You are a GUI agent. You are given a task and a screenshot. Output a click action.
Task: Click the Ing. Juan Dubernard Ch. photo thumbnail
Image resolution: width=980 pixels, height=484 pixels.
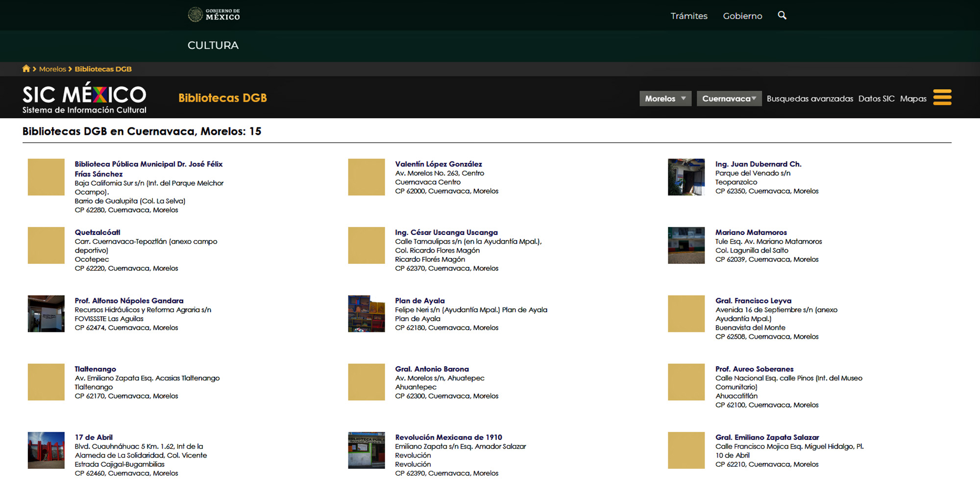pos(686,177)
